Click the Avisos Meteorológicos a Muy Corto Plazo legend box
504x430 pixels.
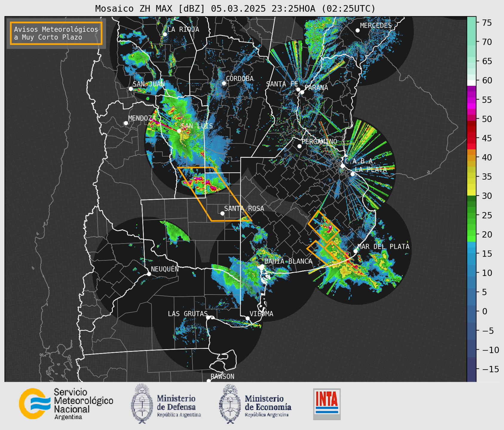pyautogui.click(x=56, y=33)
